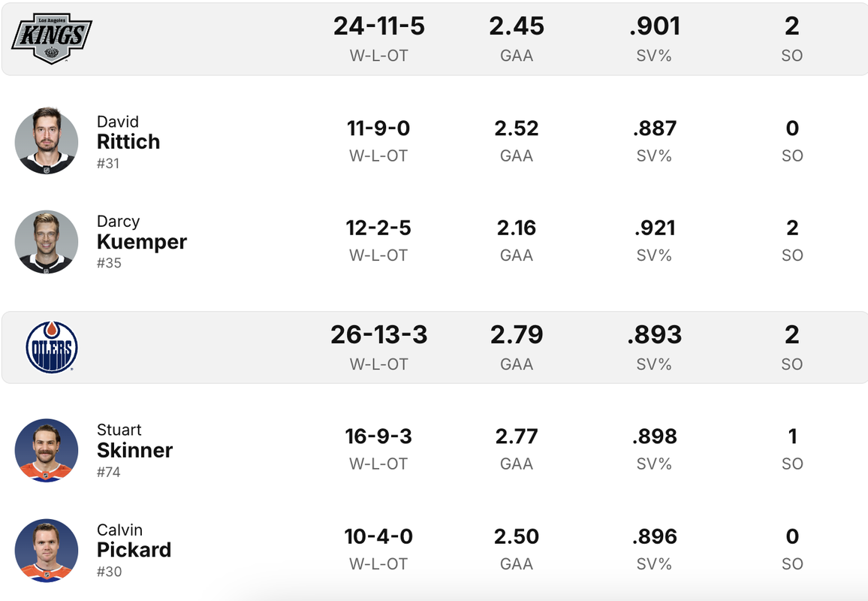Viewport: 868px width, 601px height.
Task: Click Skinner's 2.77 GAA value
Action: [x=517, y=436]
